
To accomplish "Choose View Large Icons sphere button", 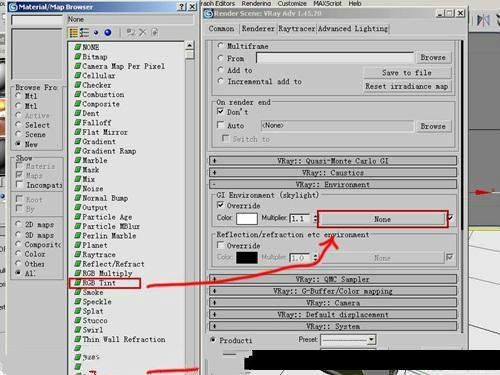I will (108, 33).
